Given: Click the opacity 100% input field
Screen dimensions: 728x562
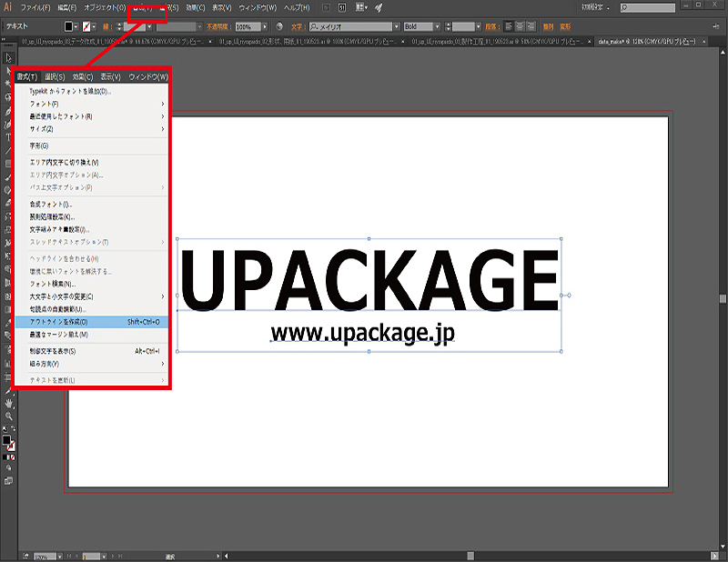Looking at the screenshot, I should [x=248, y=27].
